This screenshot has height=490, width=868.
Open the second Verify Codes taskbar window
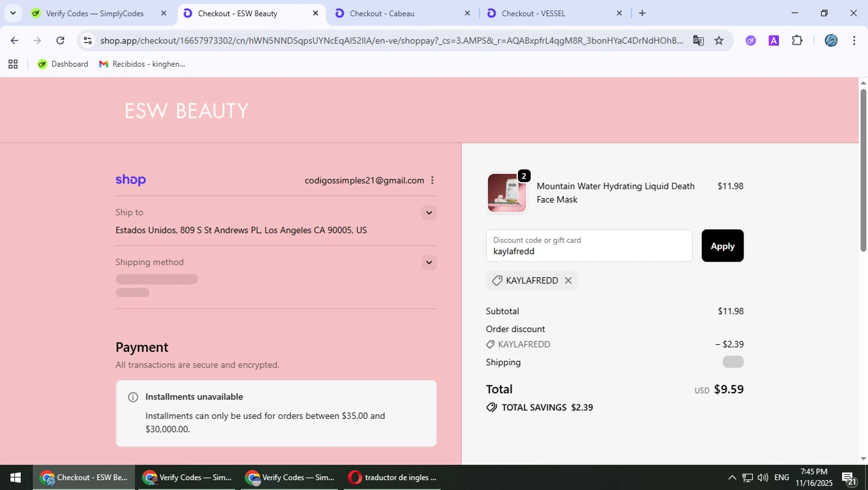point(289,478)
